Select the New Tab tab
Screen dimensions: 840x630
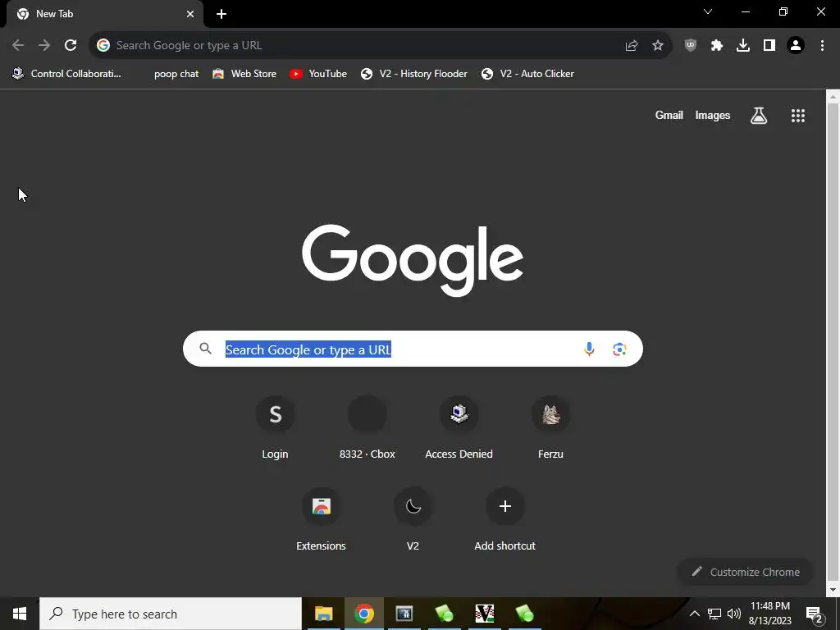[104, 14]
